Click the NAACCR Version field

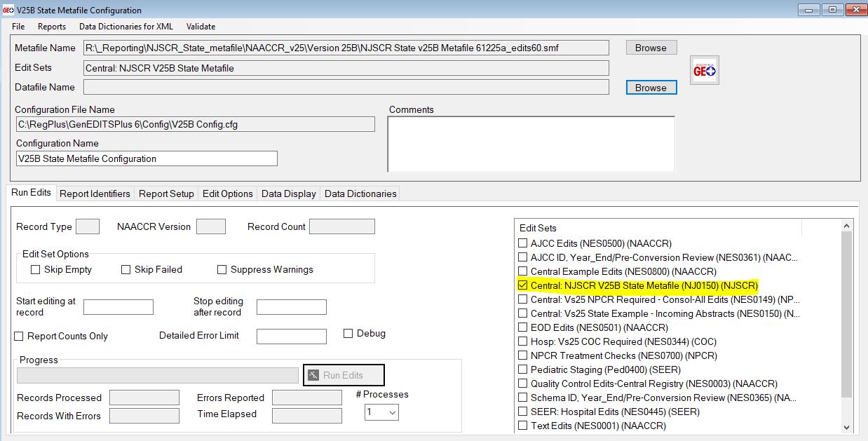click(211, 226)
